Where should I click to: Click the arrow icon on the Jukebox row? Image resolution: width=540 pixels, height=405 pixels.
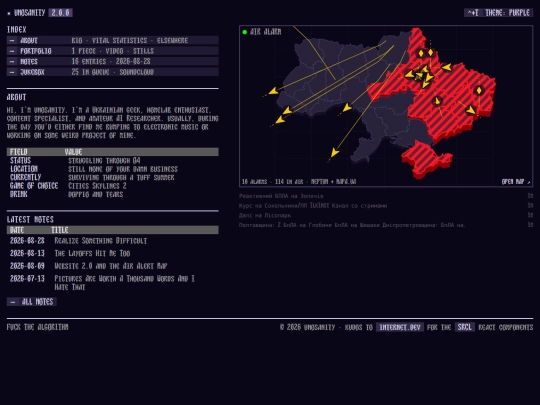(12, 72)
